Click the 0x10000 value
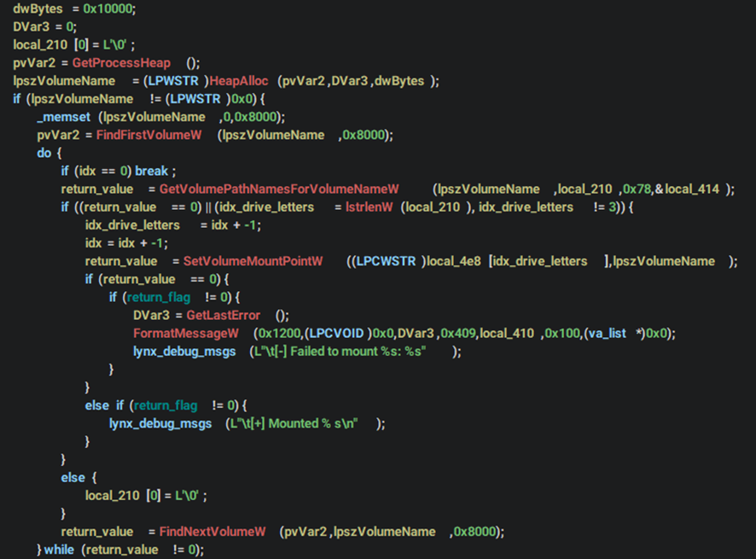The image size is (756, 559). [108, 9]
